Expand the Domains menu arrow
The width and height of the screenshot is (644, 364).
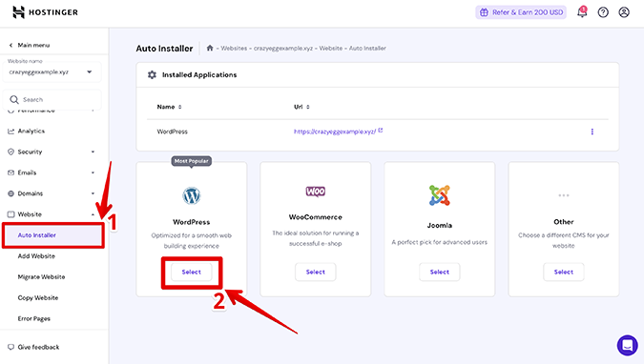click(x=93, y=193)
